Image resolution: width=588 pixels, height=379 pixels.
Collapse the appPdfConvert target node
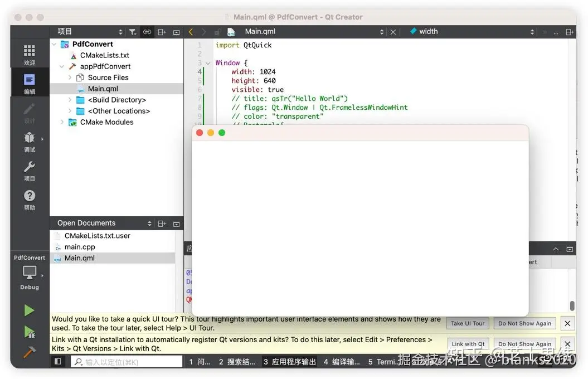(x=62, y=66)
